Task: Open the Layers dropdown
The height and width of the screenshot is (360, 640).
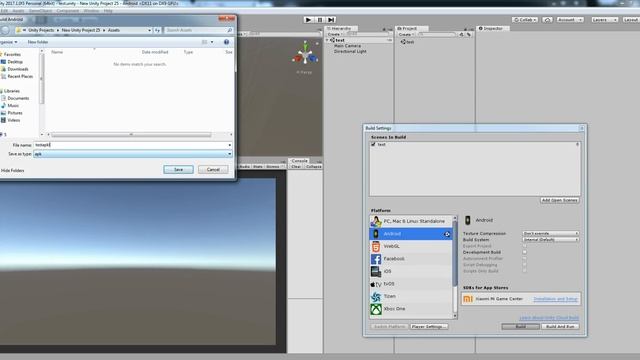Action: pos(604,20)
